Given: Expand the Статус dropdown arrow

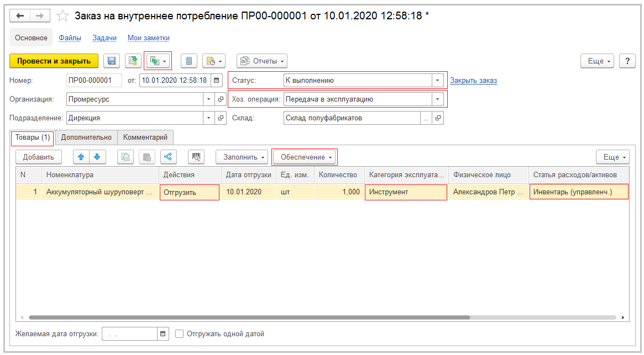Looking at the screenshot, I should (x=437, y=81).
